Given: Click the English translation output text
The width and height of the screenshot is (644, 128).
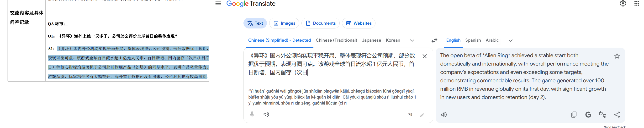Looking at the screenshot, I should click(x=524, y=76).
